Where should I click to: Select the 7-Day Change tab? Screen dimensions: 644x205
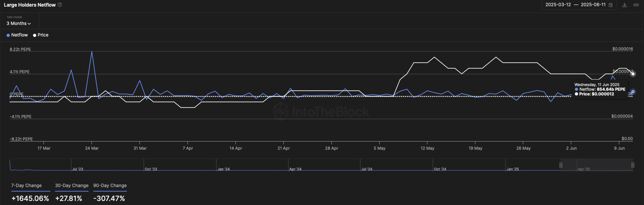tap(26, 185)
